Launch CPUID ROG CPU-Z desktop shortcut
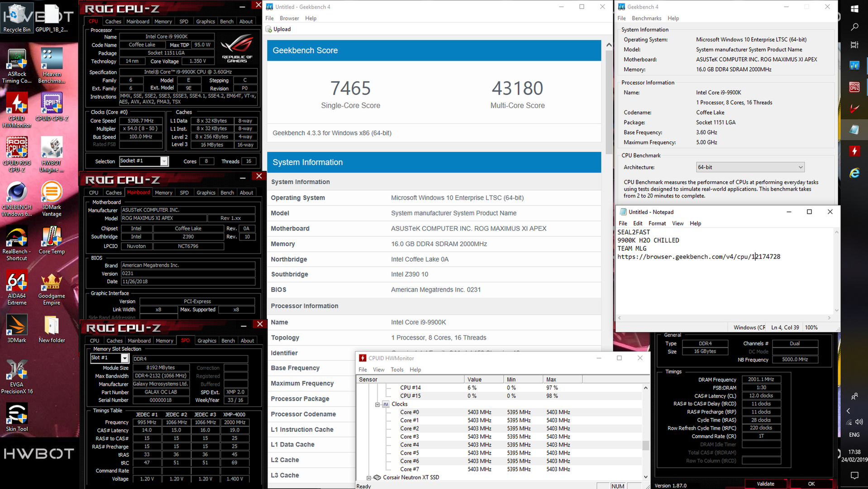This screenshot has height=489, width=868. tap(17, 155)
